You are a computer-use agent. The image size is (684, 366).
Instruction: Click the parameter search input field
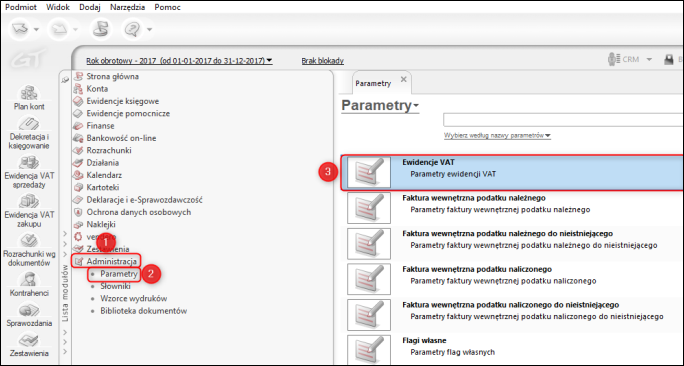point(563,120)
